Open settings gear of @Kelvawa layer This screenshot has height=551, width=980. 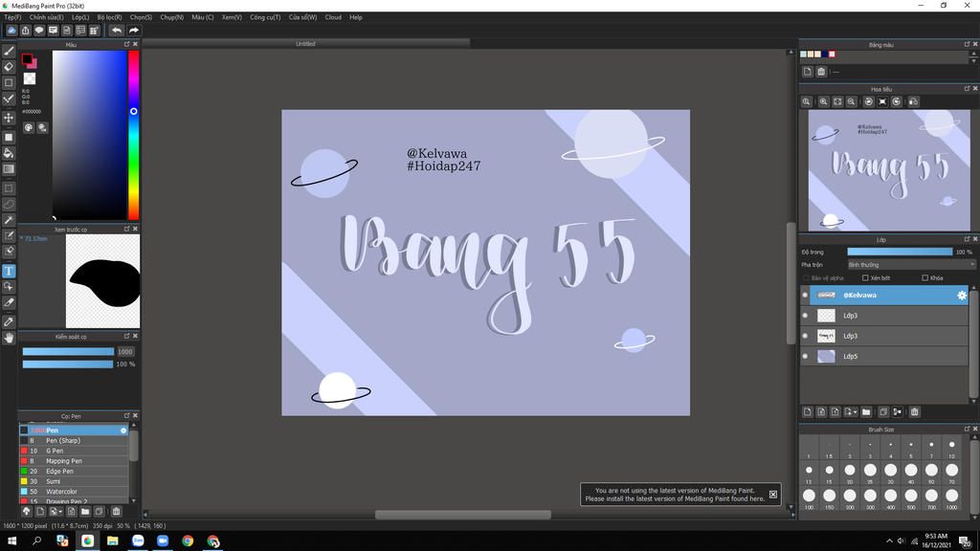coord(961,296)
